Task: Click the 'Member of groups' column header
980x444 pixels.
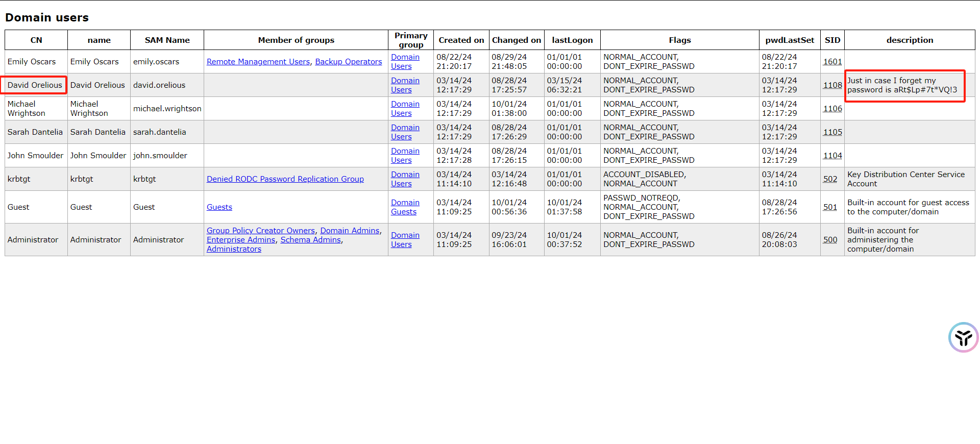Action: pyautogui.click(x=296, y=40)
